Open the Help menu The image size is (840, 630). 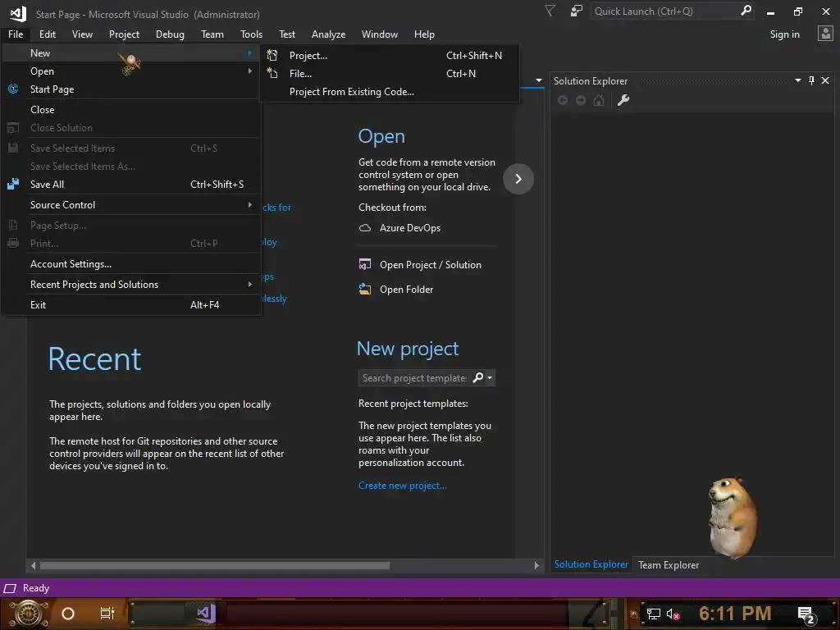[x=424, y=34]
